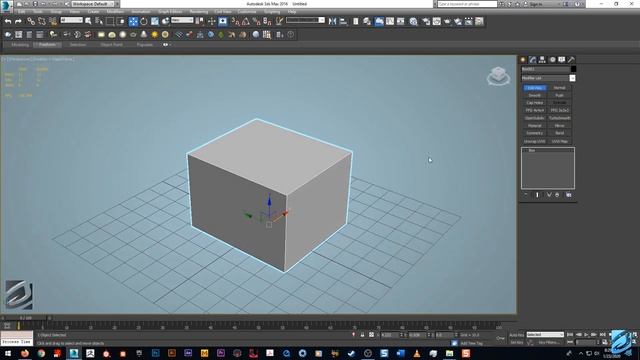Viewport: 640px width, 360px height.
Task: Click the Auto Key button
Action: click(x=516, y=335)
